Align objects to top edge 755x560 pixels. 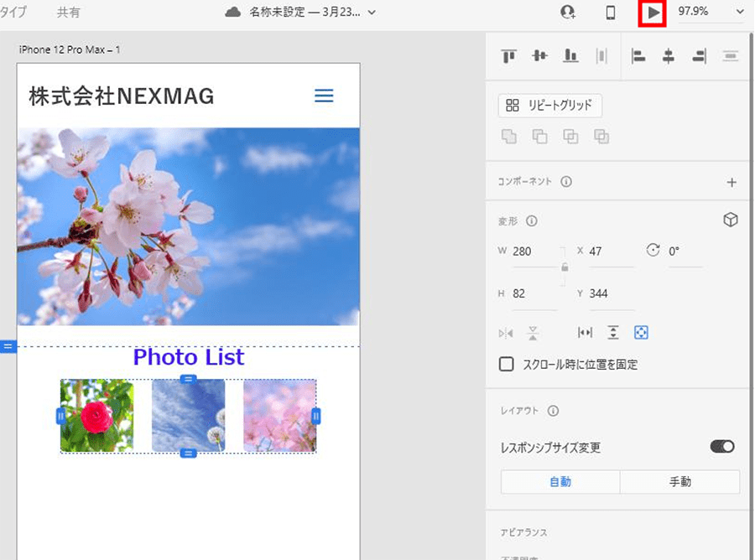(x=509, y=56)
